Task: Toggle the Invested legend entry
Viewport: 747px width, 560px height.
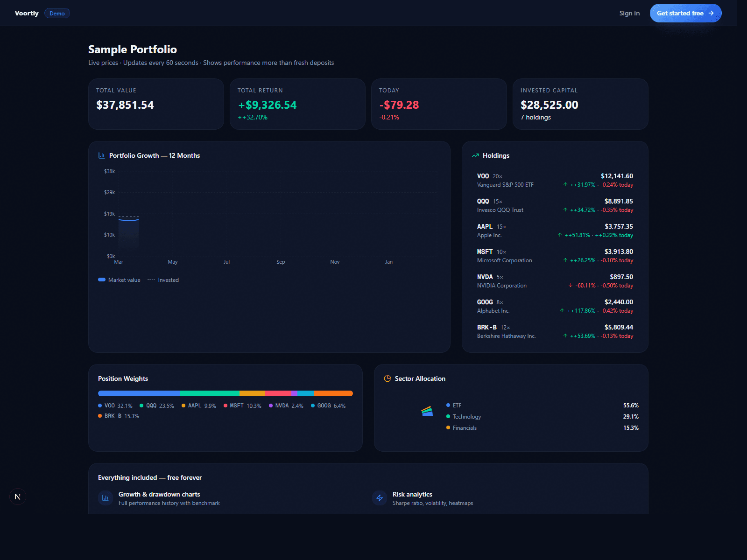Action: pos(163,280)
